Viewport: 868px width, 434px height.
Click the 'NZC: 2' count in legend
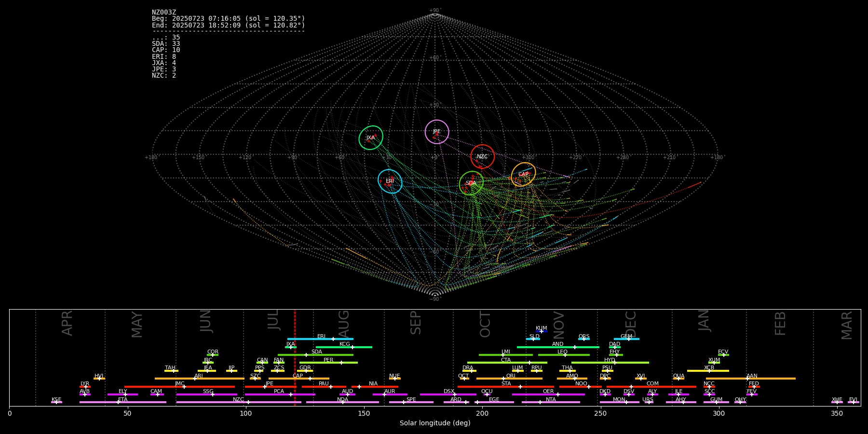click(164, 76)
